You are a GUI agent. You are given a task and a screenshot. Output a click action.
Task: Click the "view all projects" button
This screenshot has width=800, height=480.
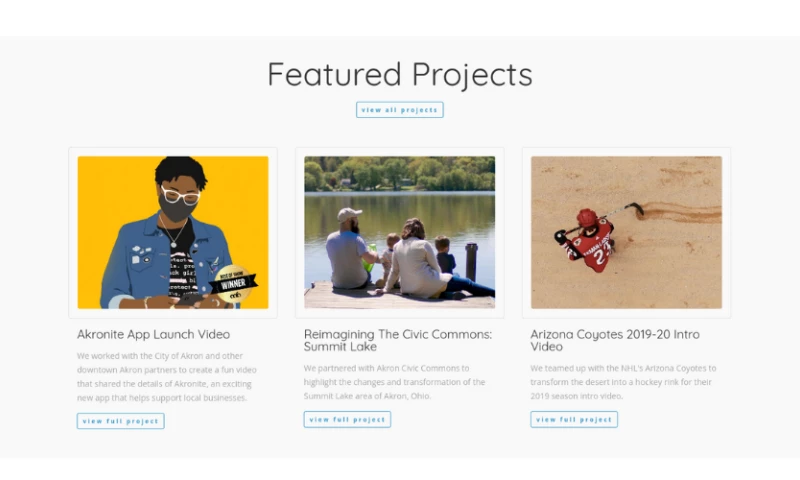[x=399, y=110]
